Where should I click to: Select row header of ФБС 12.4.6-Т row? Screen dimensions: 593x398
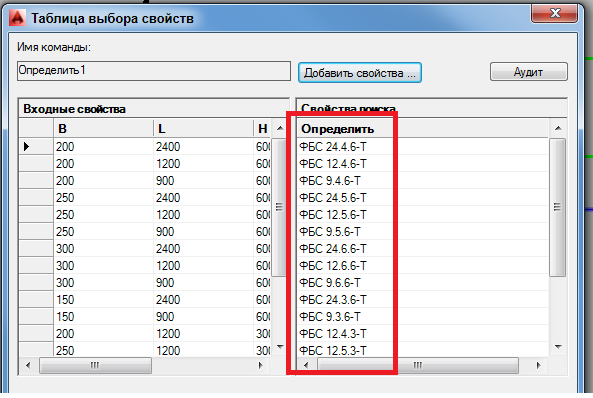[36, 163]
